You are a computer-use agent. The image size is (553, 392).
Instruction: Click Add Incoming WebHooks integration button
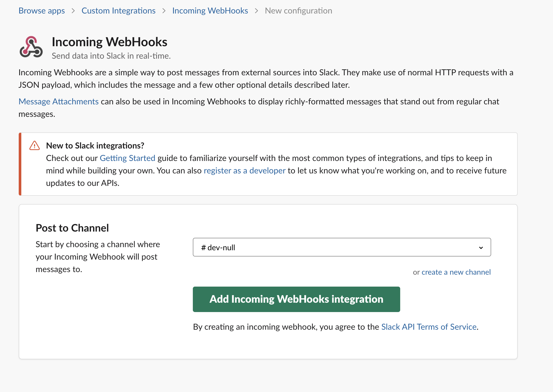point(296,299)
